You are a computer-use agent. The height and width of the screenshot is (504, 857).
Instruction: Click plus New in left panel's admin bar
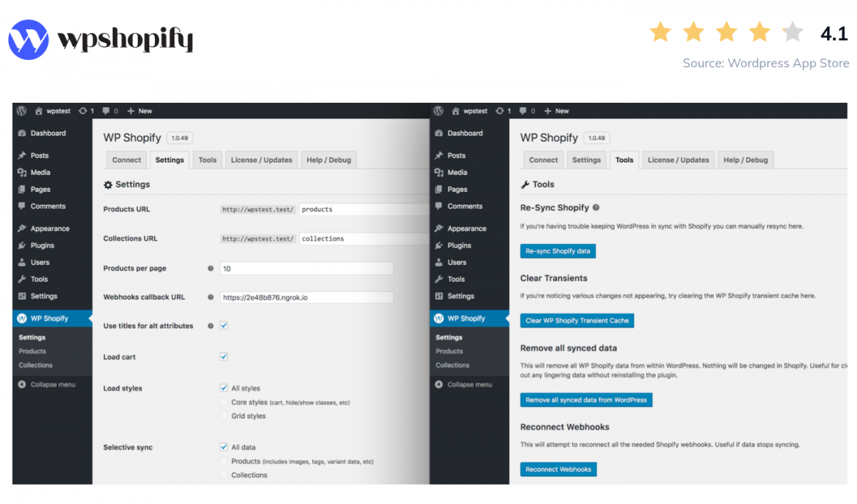(x=139, y=111)
